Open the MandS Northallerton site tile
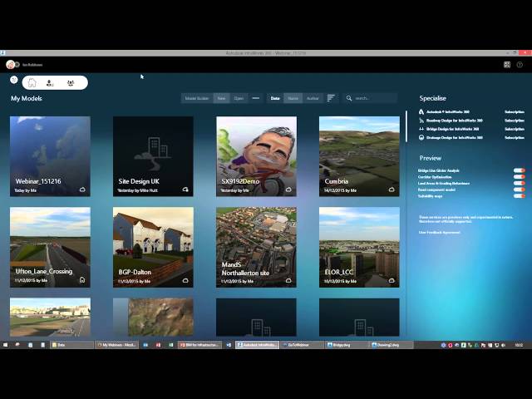532x399 pixels. [257, 248]
